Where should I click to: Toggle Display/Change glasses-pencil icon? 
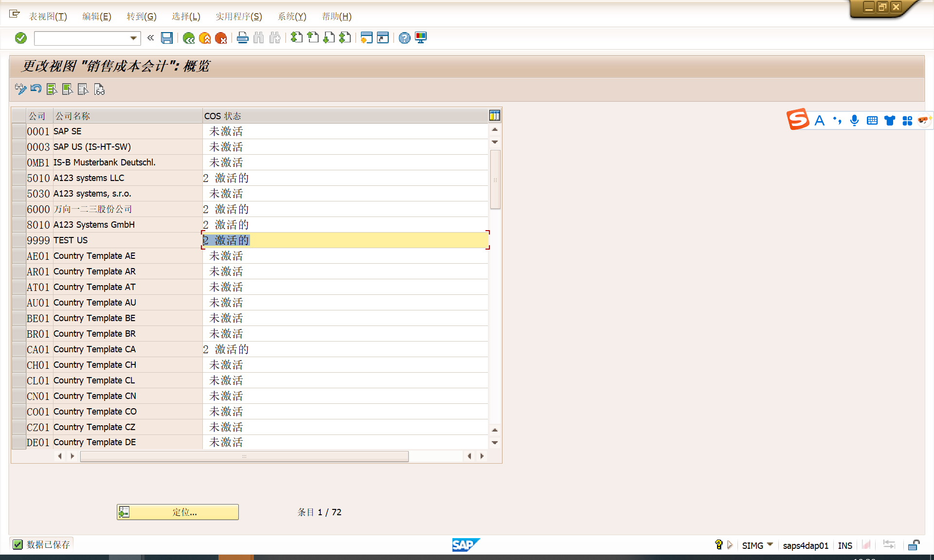click(x=20, y=89)
